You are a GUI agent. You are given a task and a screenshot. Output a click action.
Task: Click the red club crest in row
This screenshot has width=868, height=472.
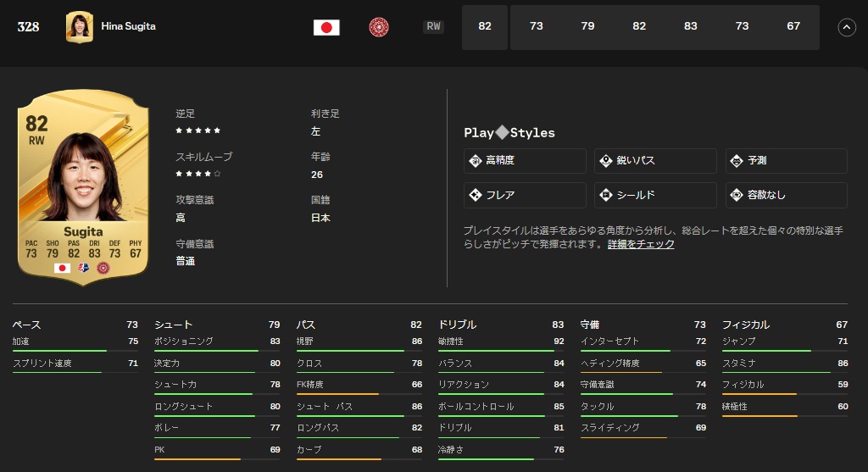coord(379,27)
